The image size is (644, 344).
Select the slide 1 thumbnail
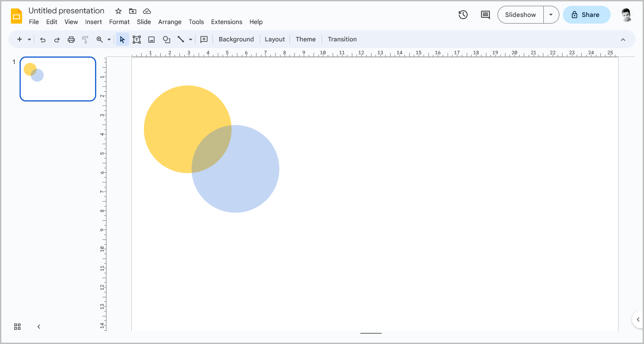(57, 79)
